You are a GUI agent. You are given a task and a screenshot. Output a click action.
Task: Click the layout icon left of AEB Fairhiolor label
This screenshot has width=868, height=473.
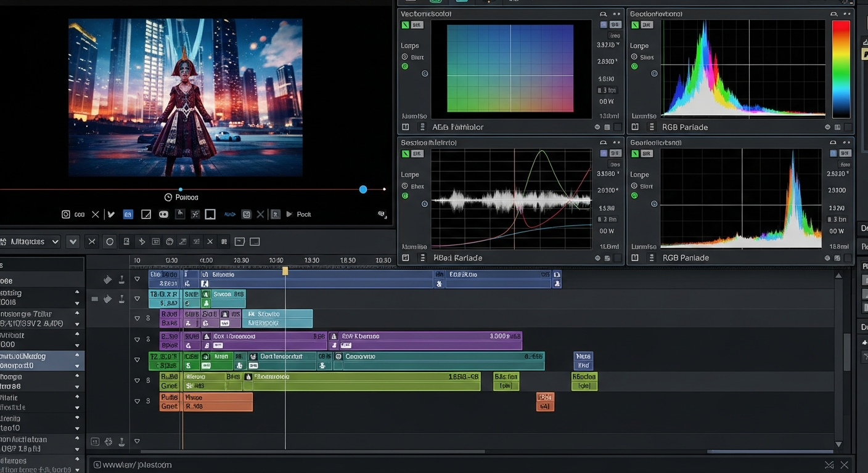tap(406, 127)
